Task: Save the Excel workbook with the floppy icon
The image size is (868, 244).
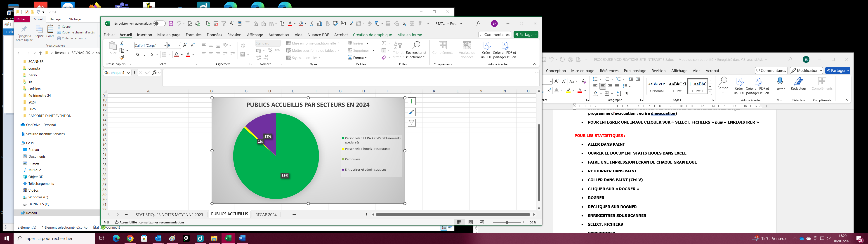Action: [171, 23]
